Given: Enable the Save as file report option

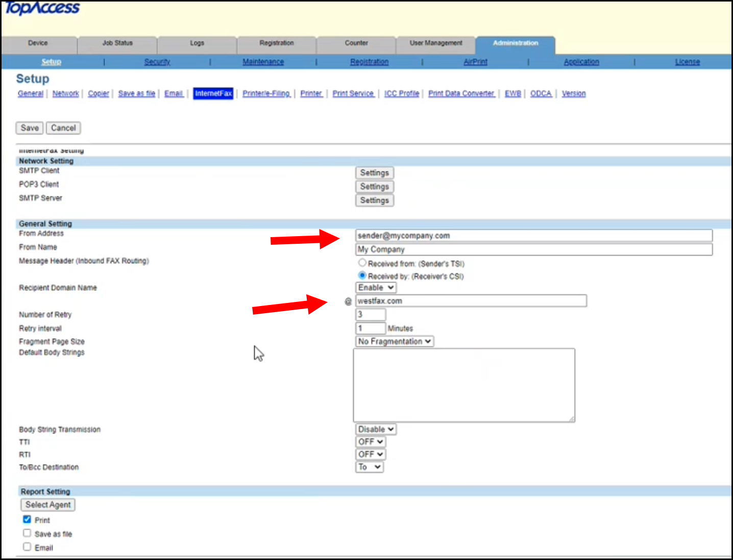Looking at the screenshot, I should coord(27,532).
